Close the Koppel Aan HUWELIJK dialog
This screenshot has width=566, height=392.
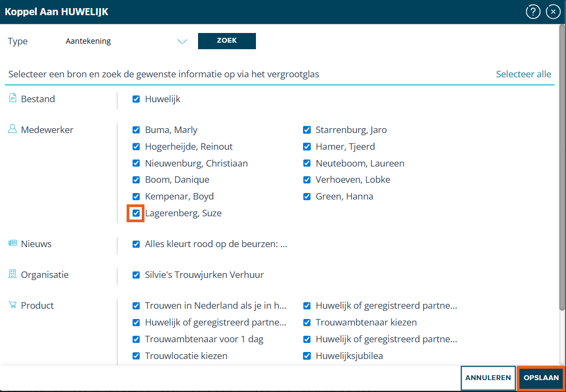[552, 12]
